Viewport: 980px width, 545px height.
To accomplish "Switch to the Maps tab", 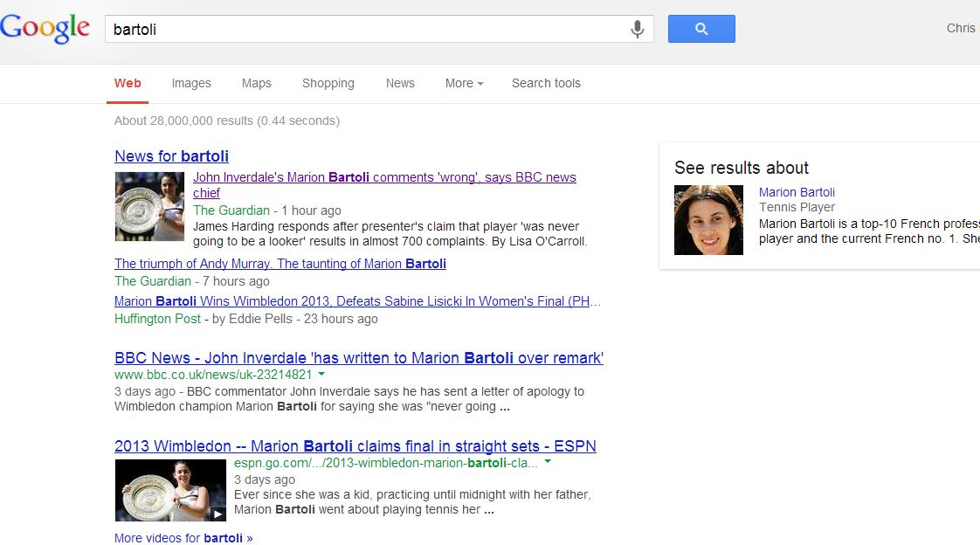I will click(x=256, y=83).
